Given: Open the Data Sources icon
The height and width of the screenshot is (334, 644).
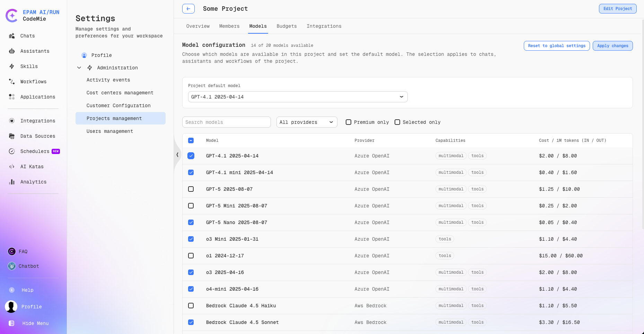Looking at the screenshot, I should (x=12, y=136).
